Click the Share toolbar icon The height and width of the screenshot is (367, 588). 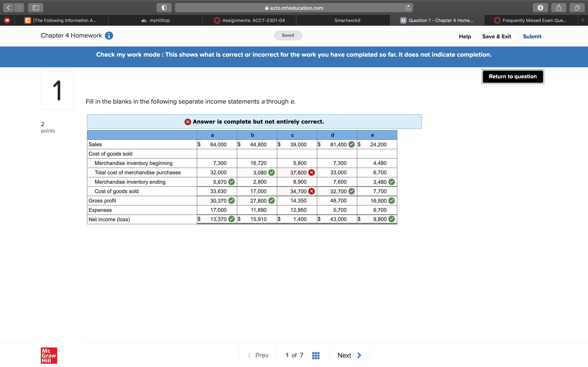click(559, 8)
